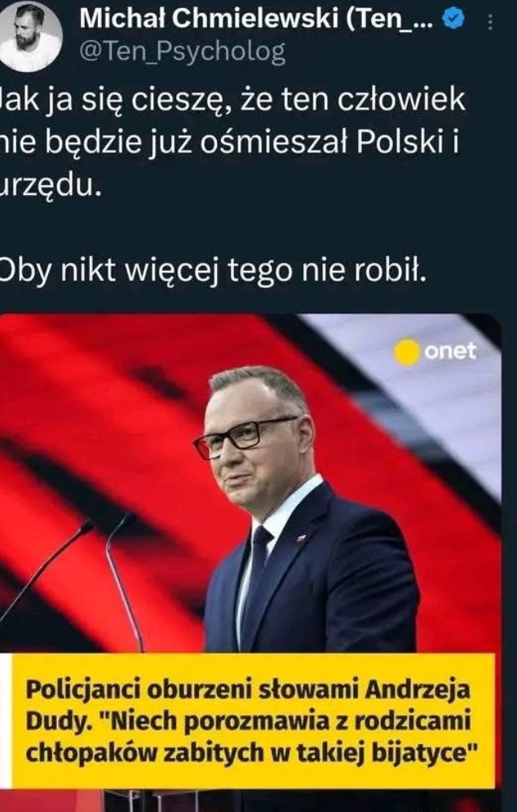The image size is (517, 812).
Task: Click the yellow headline banner
Action: coord(254,721)
